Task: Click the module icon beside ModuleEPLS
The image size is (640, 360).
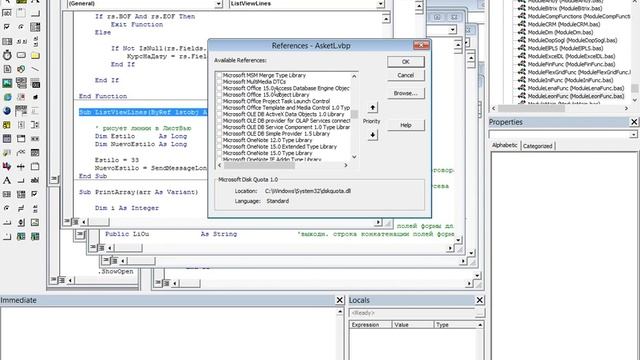Action: pos(521,48)
